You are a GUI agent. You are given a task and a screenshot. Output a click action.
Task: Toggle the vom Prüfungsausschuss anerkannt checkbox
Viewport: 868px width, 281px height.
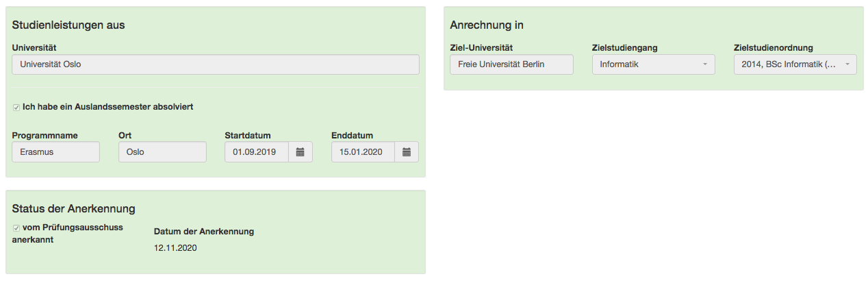[x=16, y=228]
